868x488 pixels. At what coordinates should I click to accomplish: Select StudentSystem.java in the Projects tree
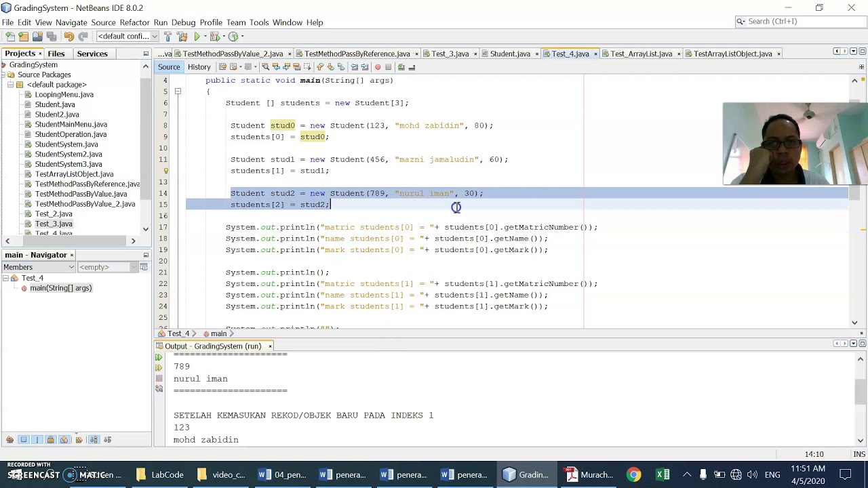click(66, 144)
